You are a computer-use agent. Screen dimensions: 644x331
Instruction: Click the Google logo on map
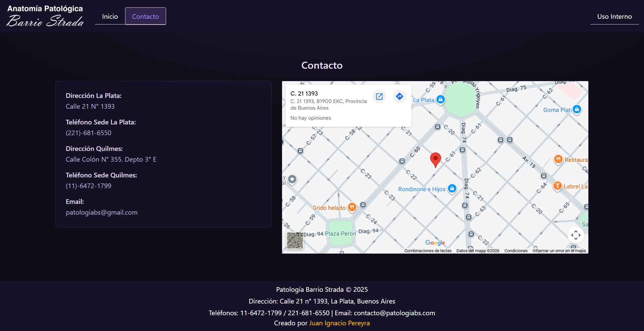pos(435,242)
